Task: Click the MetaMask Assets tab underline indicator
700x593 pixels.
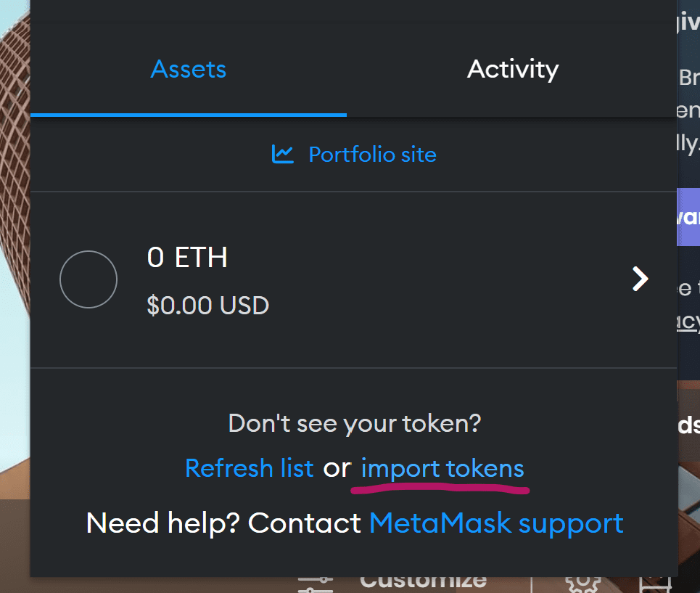Action: coord(188,115)
